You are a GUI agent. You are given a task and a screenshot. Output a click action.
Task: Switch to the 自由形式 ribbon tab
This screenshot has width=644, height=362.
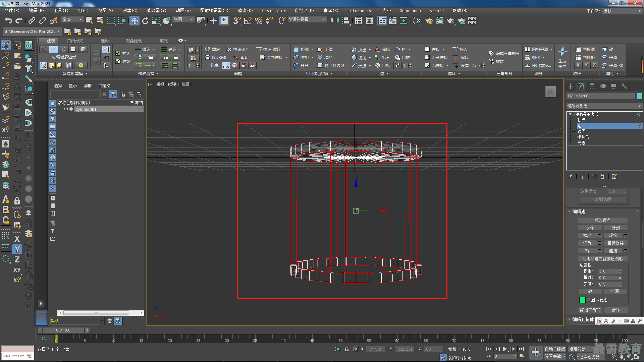[x=75, y=41]
